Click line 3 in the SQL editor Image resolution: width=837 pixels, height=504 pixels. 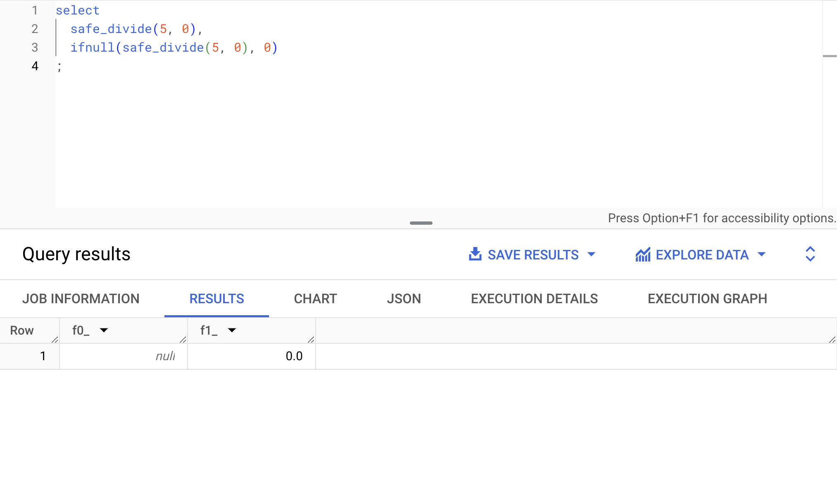tap(174, 48)
